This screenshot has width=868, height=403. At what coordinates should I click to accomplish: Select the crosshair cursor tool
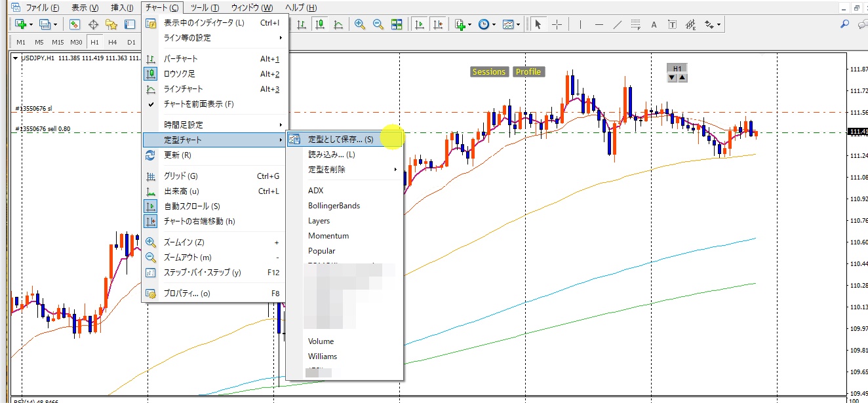[x=557, y=24]
